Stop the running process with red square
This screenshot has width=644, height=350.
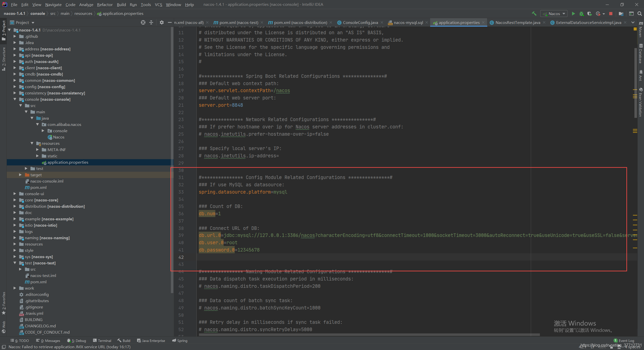pos(611,14)
